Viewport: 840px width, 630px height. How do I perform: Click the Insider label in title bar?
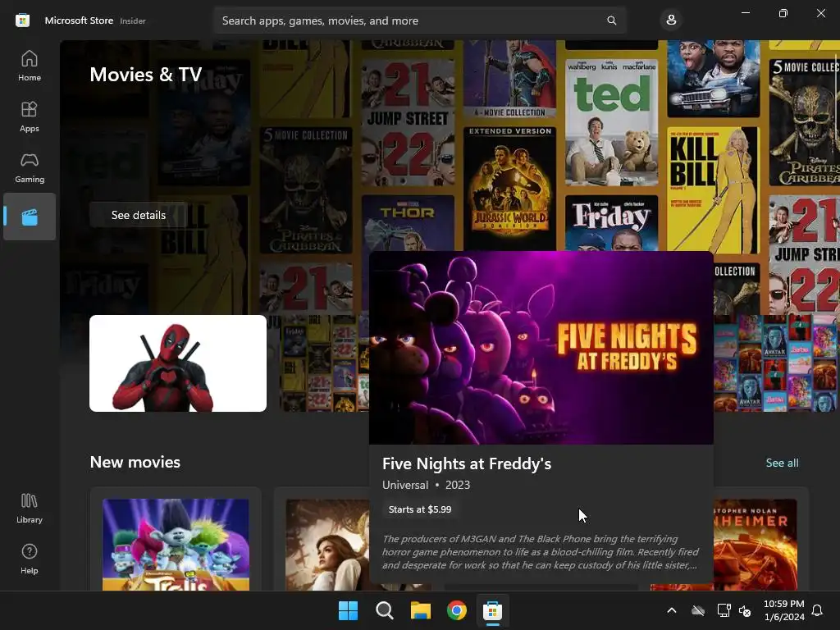(x=133, y=21)
